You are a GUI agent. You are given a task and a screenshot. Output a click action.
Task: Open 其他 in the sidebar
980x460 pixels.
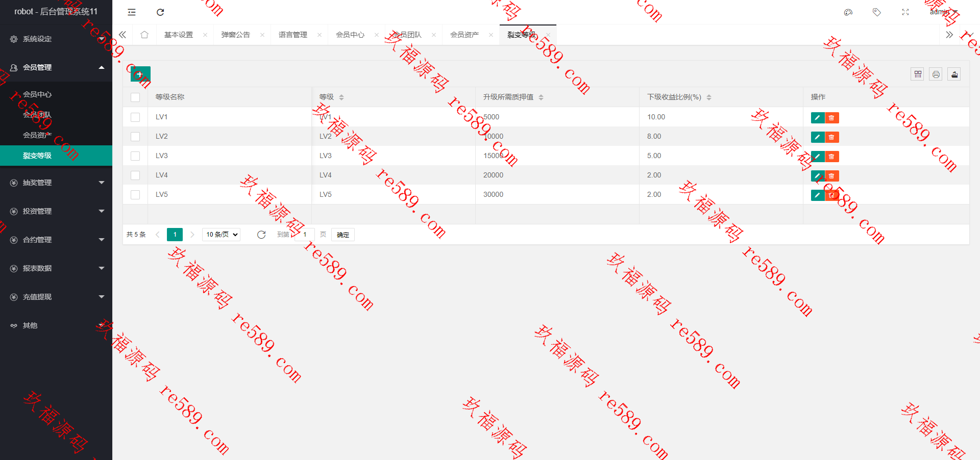coord(56,325)
